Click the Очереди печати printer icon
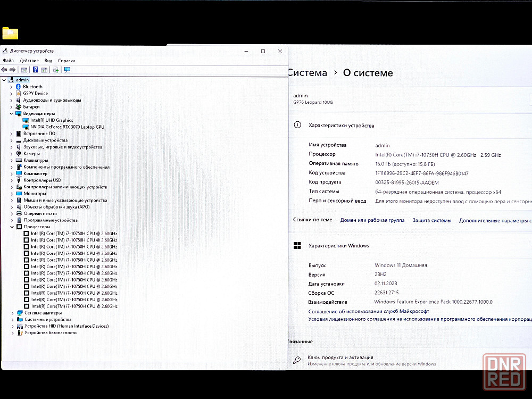The image size is (532, 399). pos(19,213)
